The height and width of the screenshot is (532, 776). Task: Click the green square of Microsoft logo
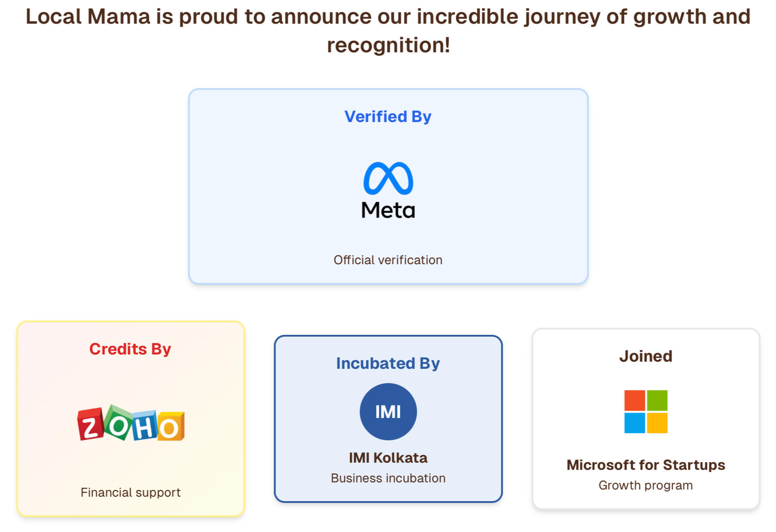657,400
